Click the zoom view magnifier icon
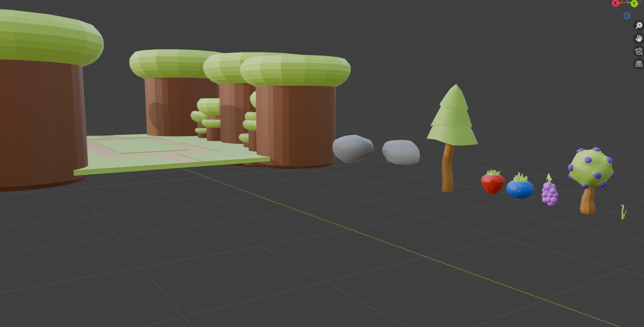This screenshot has height=327, width=644. (638, 26)
